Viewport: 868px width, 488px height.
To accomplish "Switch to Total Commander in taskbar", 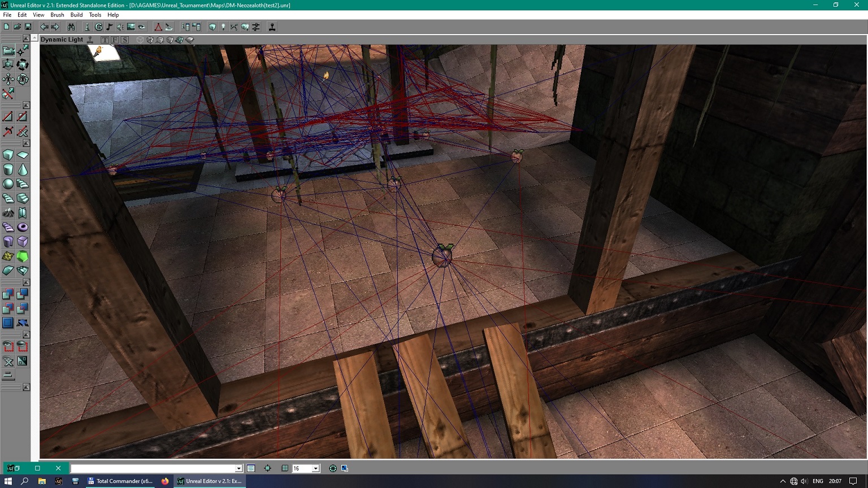I will pyautogui.click(x=120, y=481).
